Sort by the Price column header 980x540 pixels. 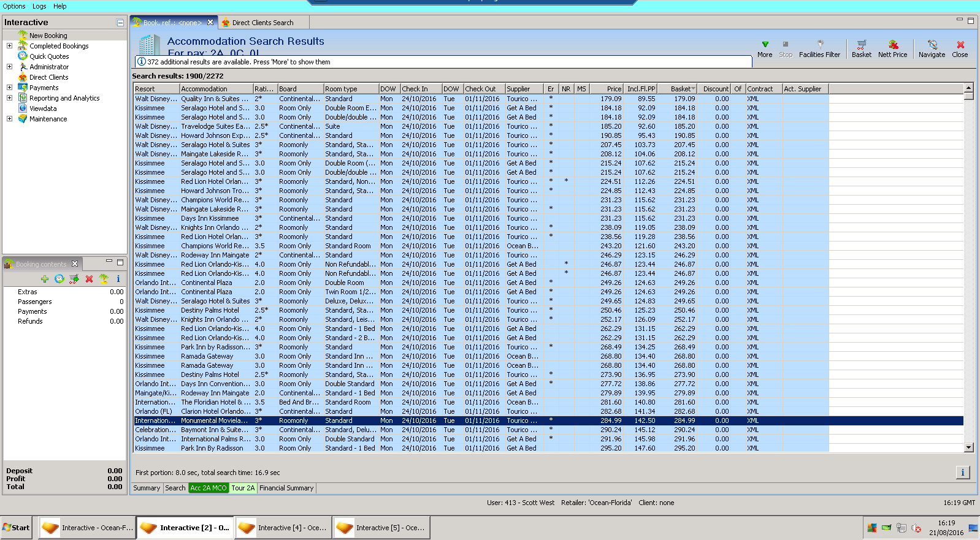pos(606,89)
